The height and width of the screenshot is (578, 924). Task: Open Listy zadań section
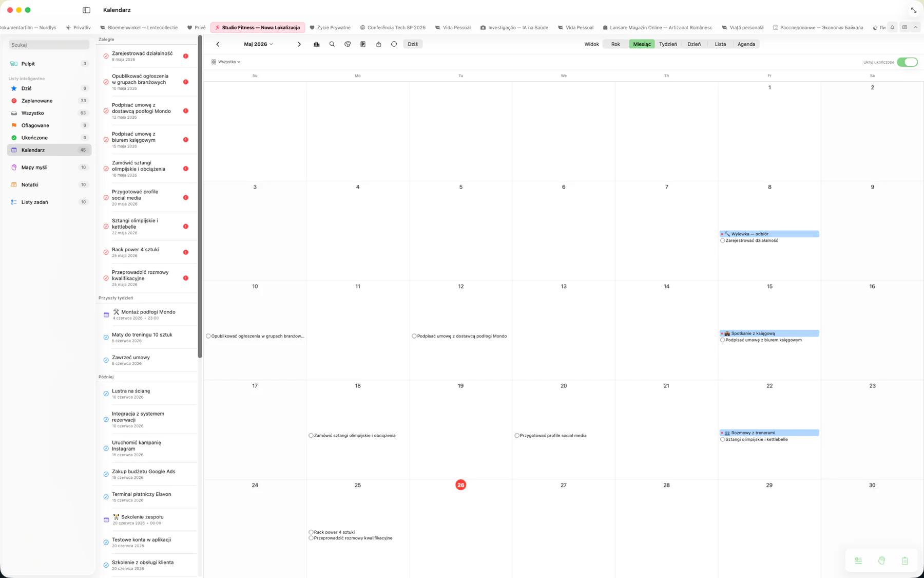(49, 202)
